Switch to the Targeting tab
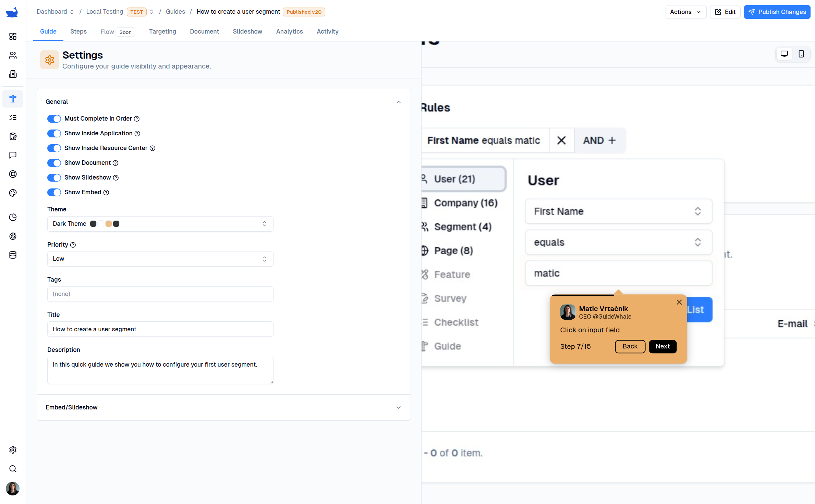This screenshot has width=815, height=504. pos(162,32)
